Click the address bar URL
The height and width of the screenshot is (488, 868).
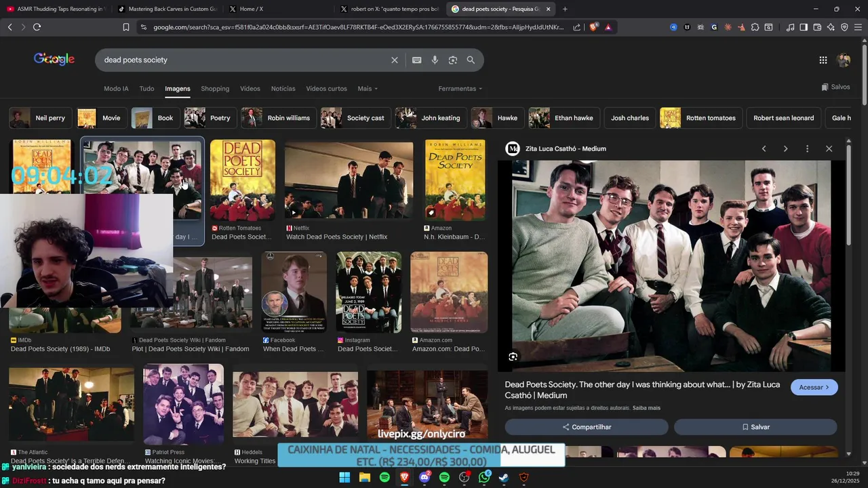[358, 27]
